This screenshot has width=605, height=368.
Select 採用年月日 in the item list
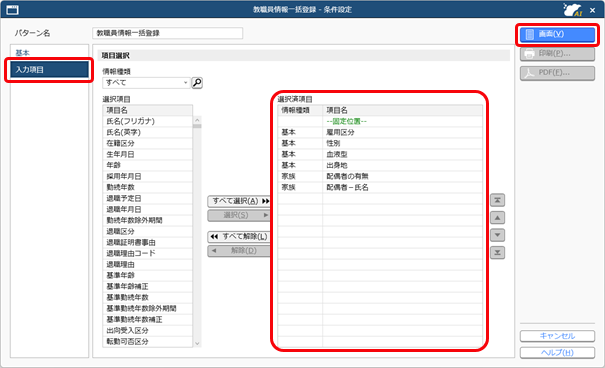click(x=147, y=176)
